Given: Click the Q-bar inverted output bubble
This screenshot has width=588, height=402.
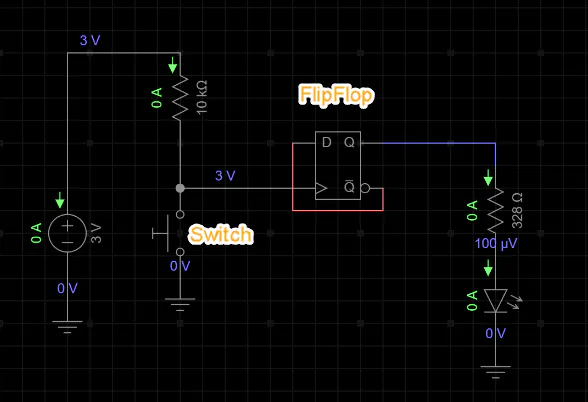Looking at the screenshot, I should [x=365, y=188].
